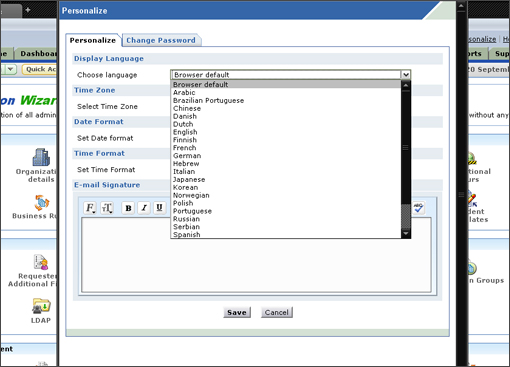This screenshot has width=510, height=367.
Task: Click the language list scrollbar down arrow
Action: pos(406,233)
